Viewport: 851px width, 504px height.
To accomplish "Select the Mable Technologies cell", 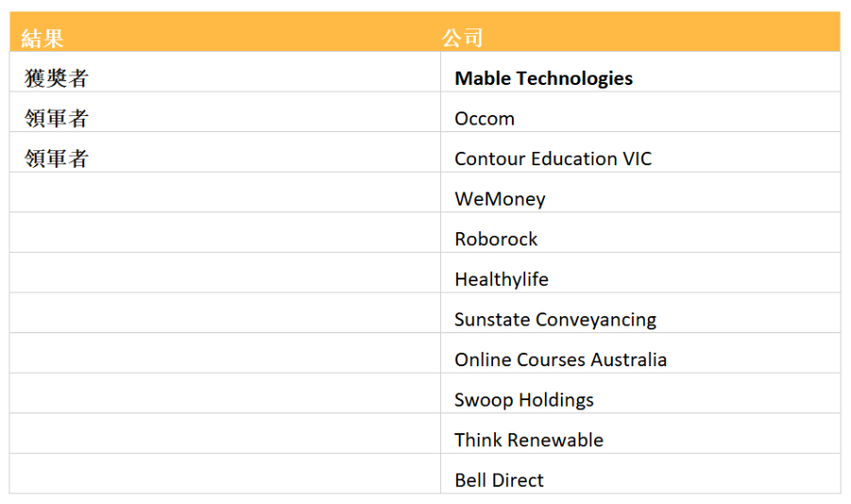I will click(543, 78).
